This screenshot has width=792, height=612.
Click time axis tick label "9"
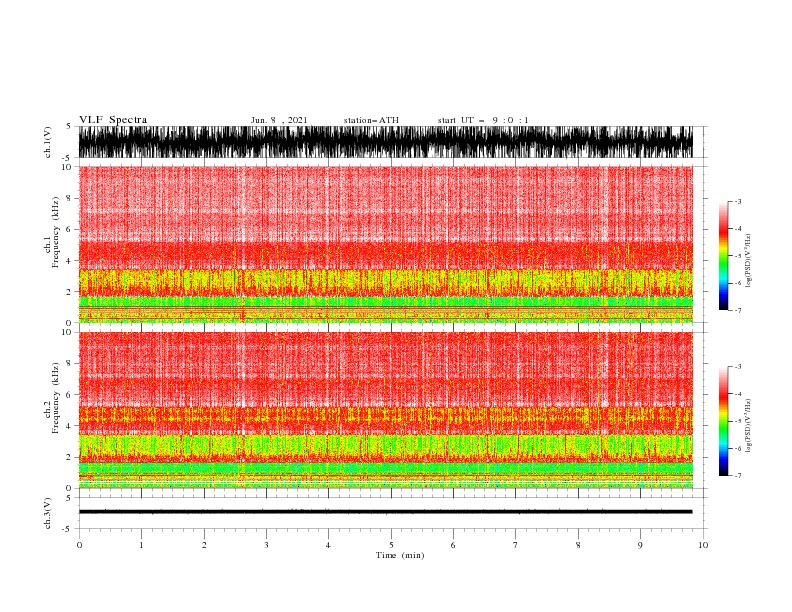[x=640, y=545]
